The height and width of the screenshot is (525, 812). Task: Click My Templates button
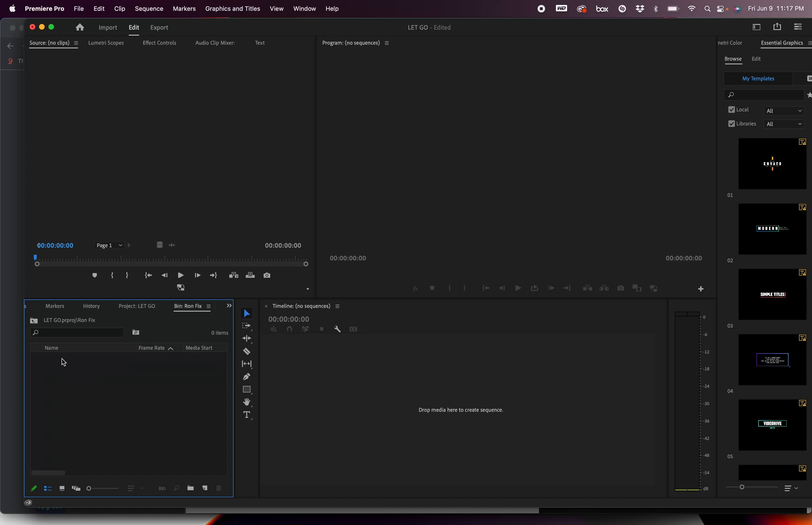[x=758, y=79]
